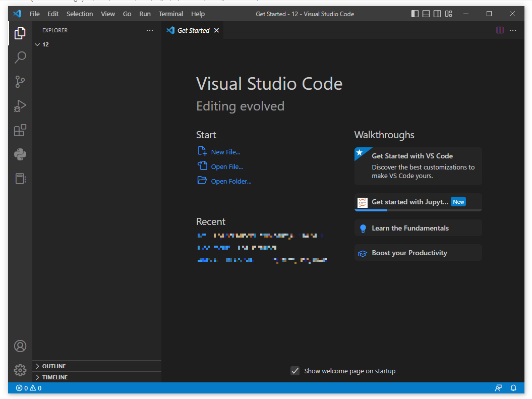The image size is (532, 399).
Task: Open editor More Actions ellipsis
Action: [513, 30]
